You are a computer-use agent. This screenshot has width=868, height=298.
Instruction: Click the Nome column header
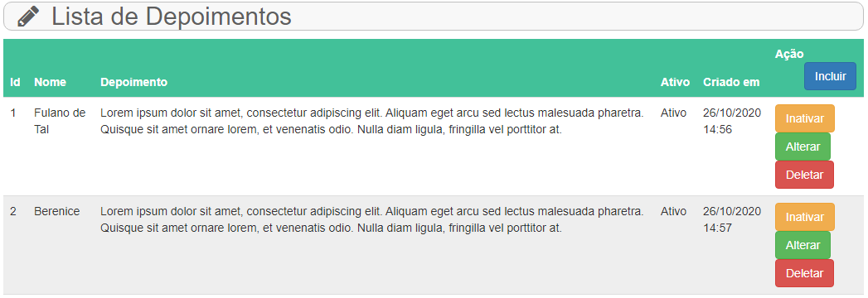point(50,82)
